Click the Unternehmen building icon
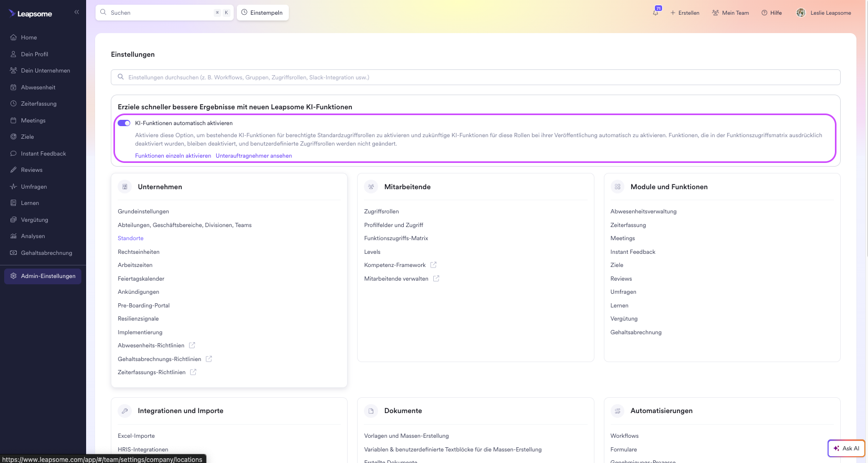 125,187
